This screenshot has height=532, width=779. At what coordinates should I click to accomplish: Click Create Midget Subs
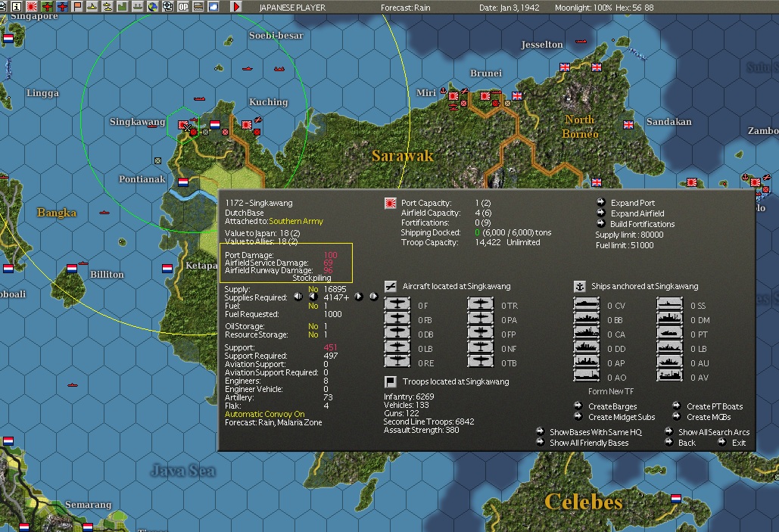(x=622, y=417)
